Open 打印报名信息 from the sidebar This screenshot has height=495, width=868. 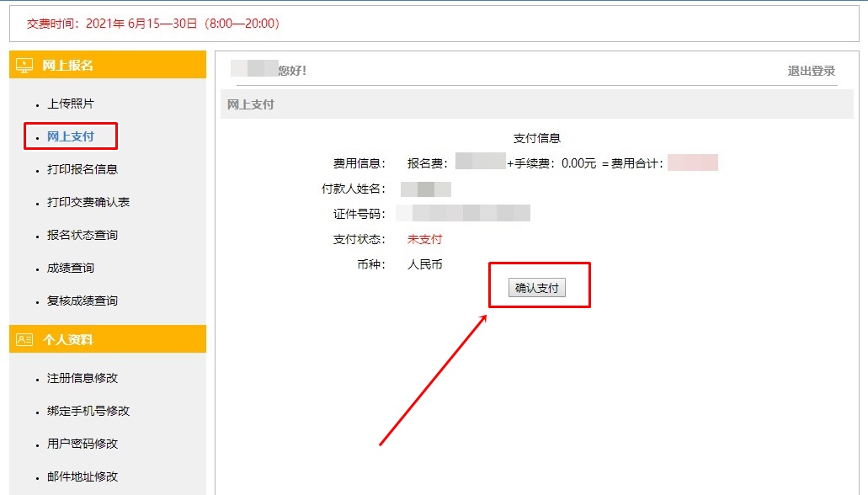[x=82, y=169]
